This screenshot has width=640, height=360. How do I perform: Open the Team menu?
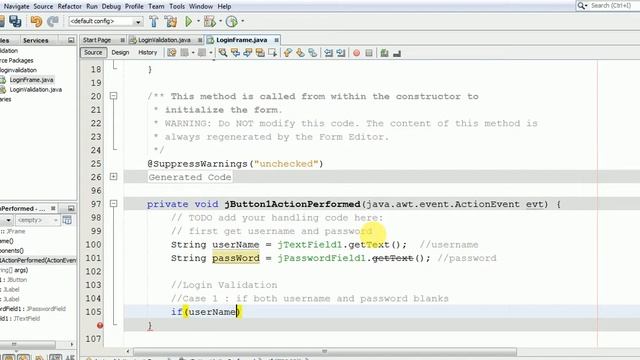(156, 7)
